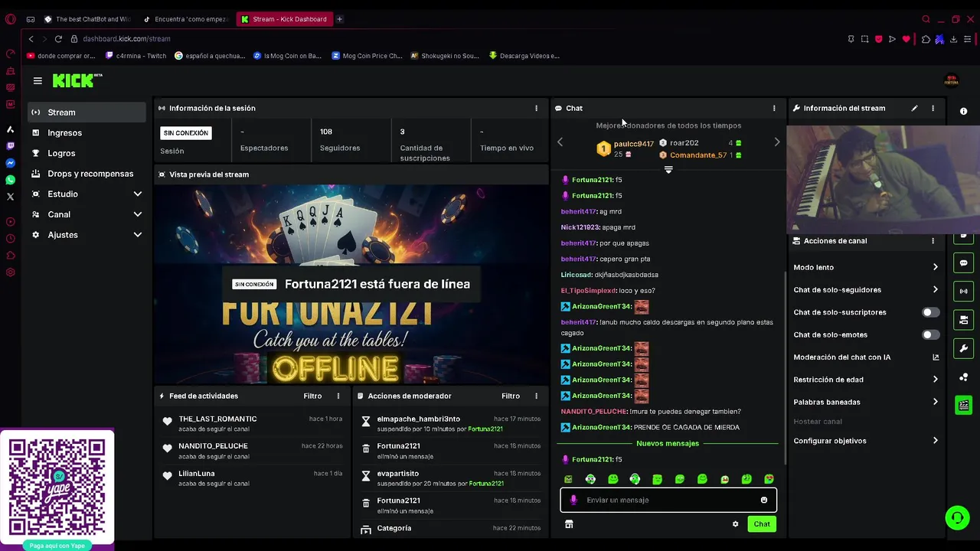Switch to 'The best ChatBot' browser tab

point(88,19)
